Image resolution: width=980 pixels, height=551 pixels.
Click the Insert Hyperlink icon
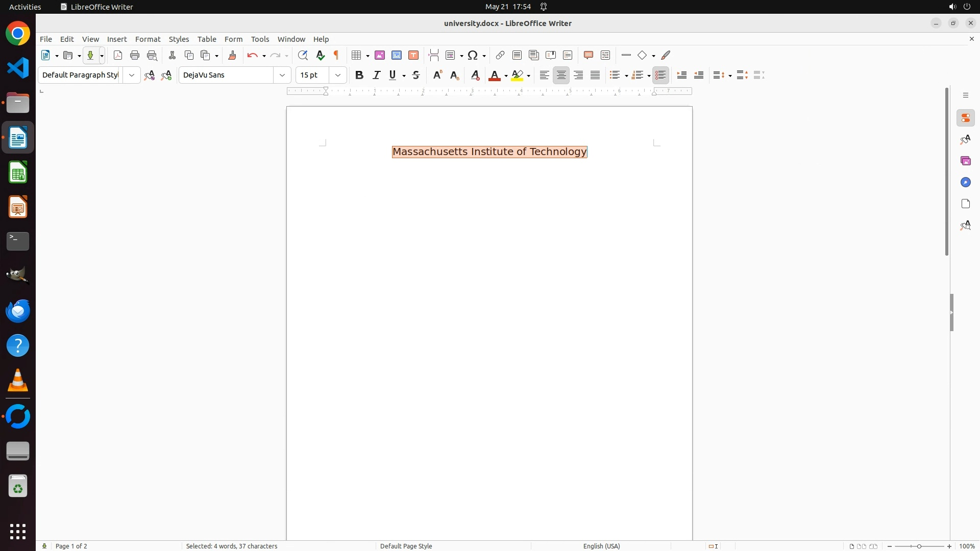tap(500, 56)
